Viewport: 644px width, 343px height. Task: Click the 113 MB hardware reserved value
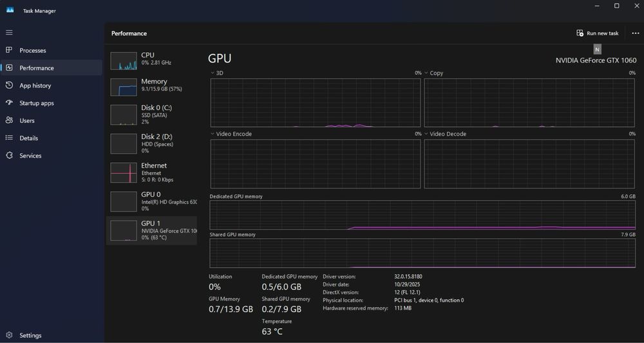point(402,308)
